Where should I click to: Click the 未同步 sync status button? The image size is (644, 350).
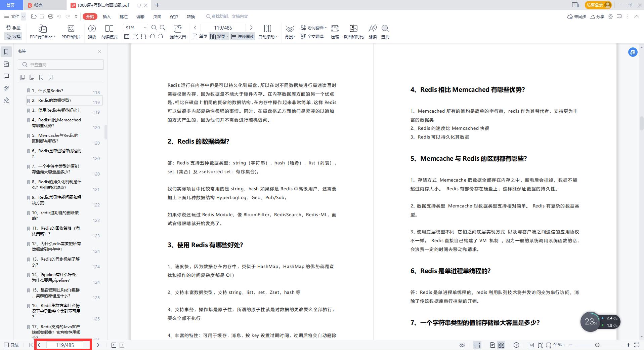click(x=576, y=16)
